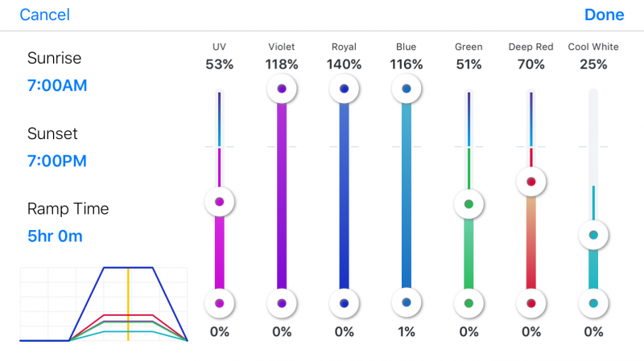Select the Green channel bottom slider handle

(x=469, y=303)
